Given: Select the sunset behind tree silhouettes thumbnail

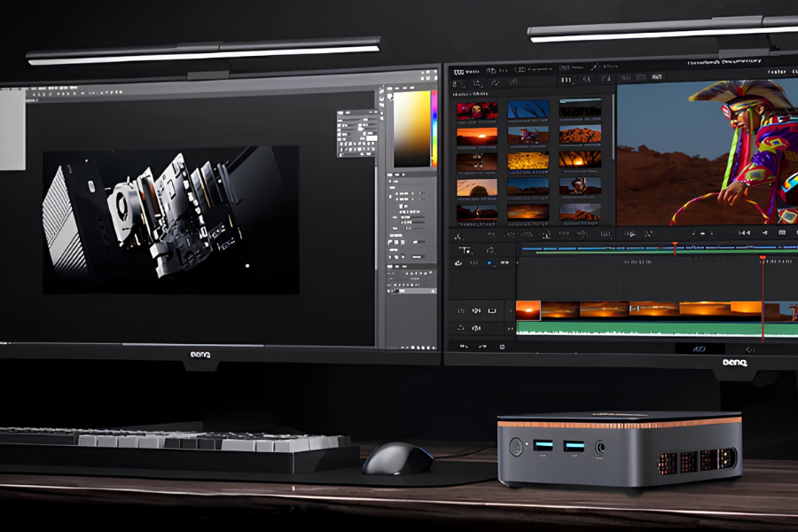Looking at the screenshot, I should (580, 160).
